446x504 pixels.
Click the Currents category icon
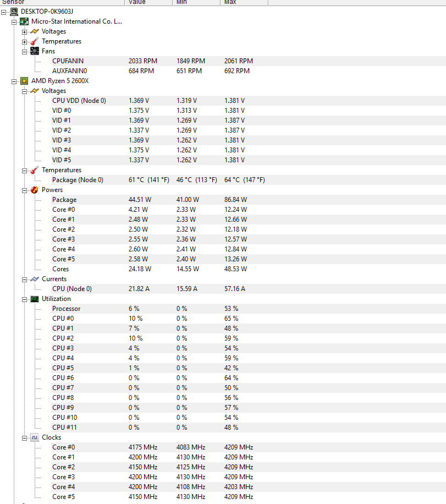click(35, 279)
